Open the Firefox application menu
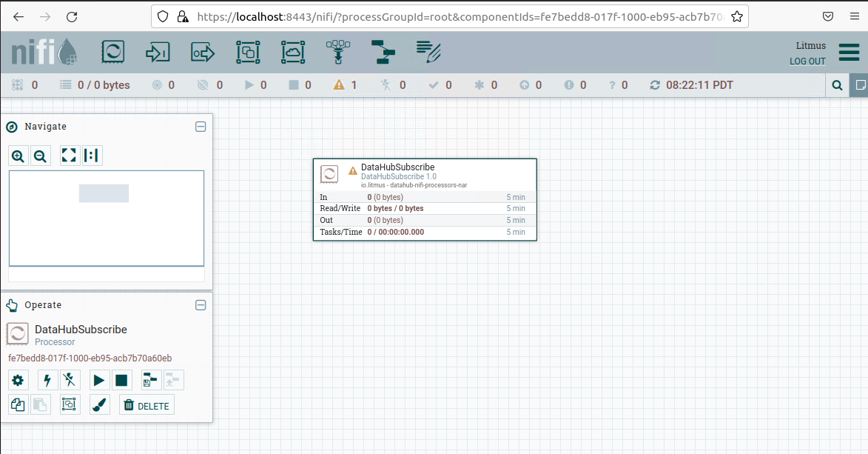The width and height of the screenshot is (868, 454). (855, 16)
